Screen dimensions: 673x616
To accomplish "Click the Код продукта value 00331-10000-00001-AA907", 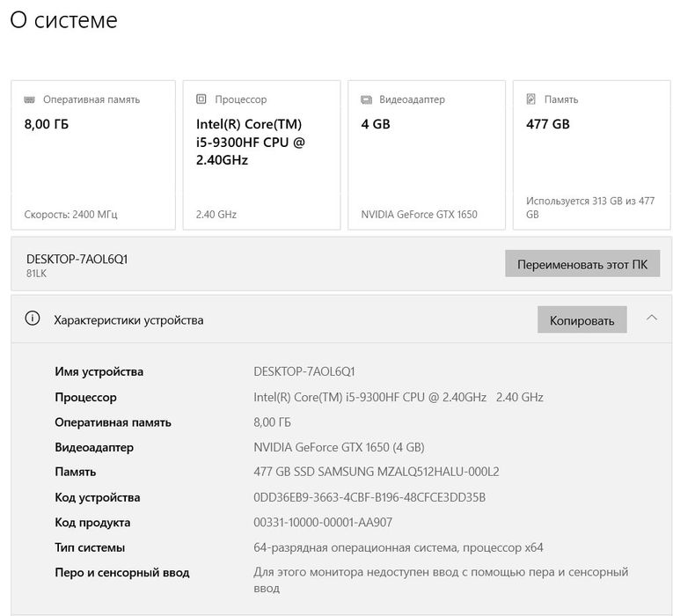I will 323,522.
